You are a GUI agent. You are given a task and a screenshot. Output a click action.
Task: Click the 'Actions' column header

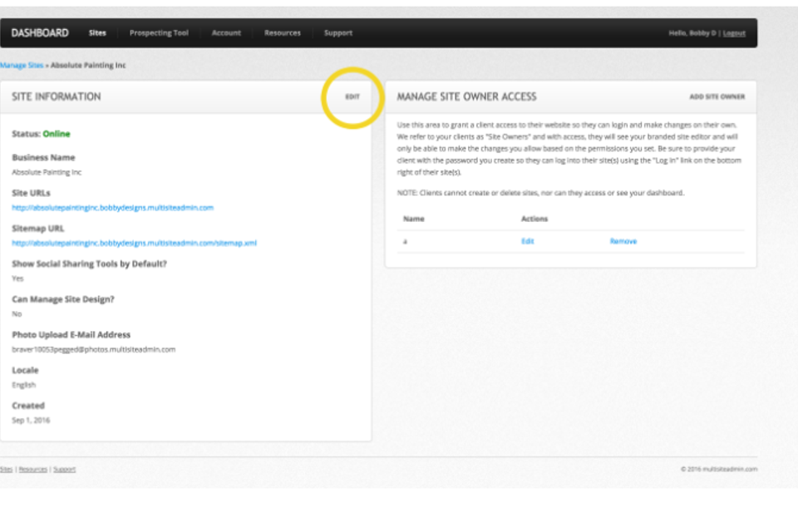click(x=534, y=219)
